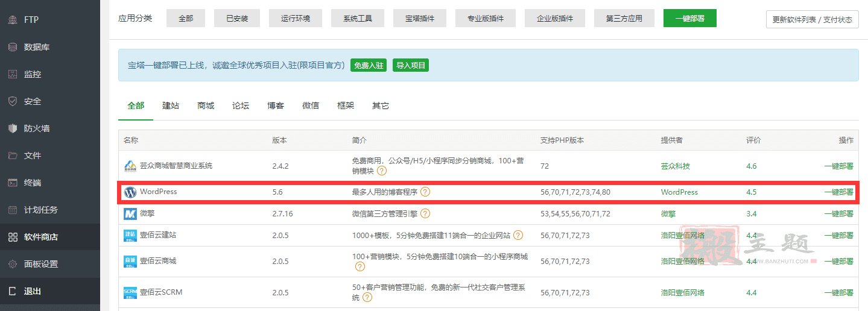868x311 pixels.
Task: Click 一键部署 link for 微擎
Action: click(x=838, y=214)
